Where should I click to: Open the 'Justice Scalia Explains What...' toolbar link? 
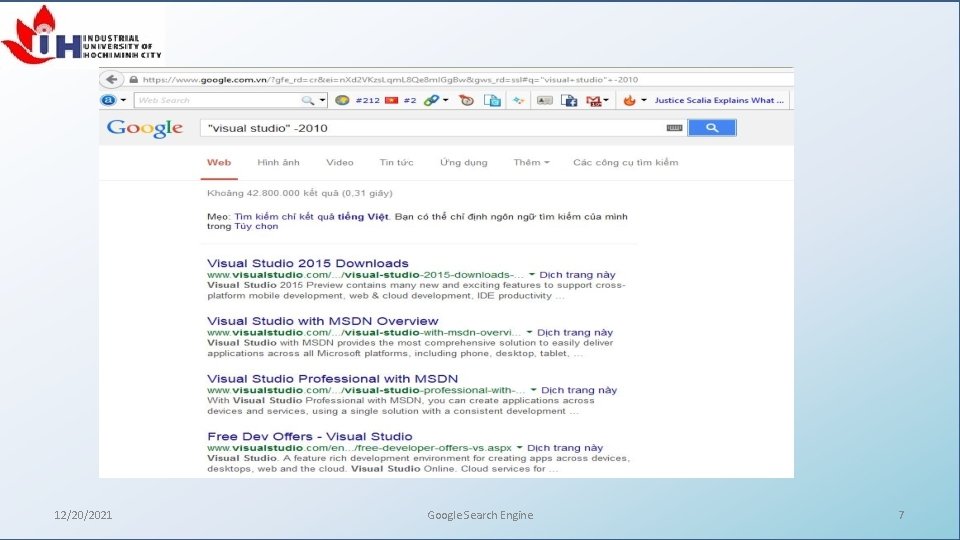(719, 100)
